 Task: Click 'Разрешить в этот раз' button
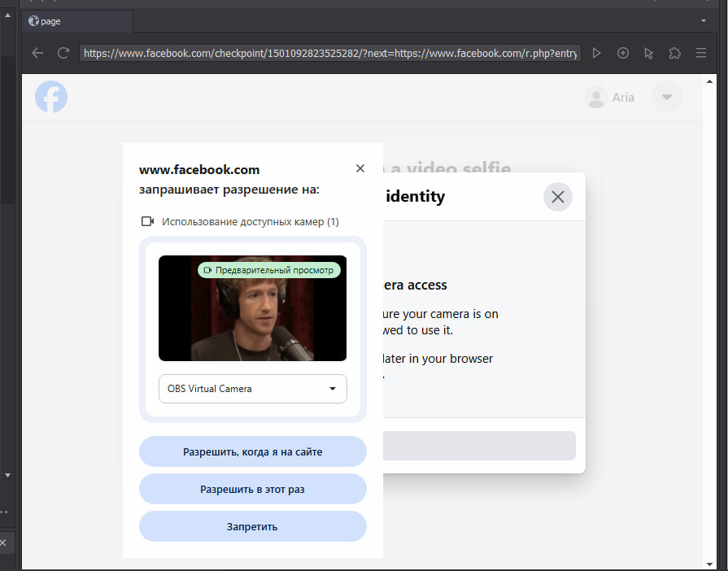click(253, 490)
